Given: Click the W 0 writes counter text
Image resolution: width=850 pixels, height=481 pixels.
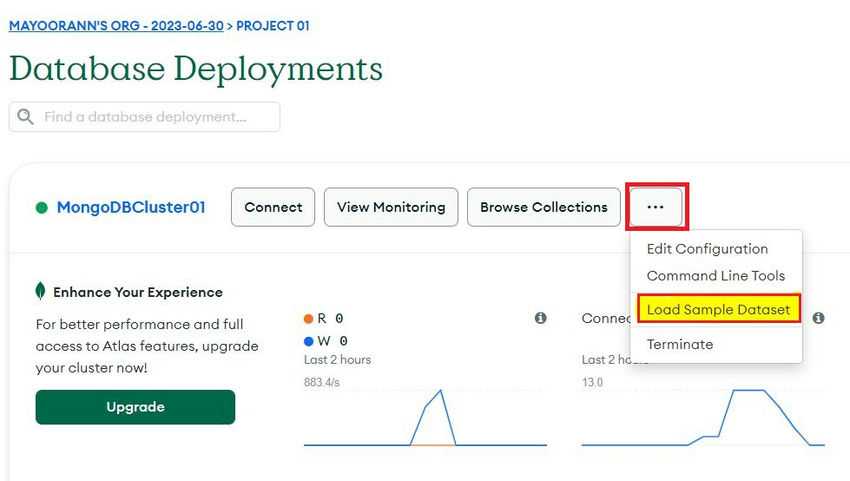Looking at the screenshot, I should click(x=332, y=341).
